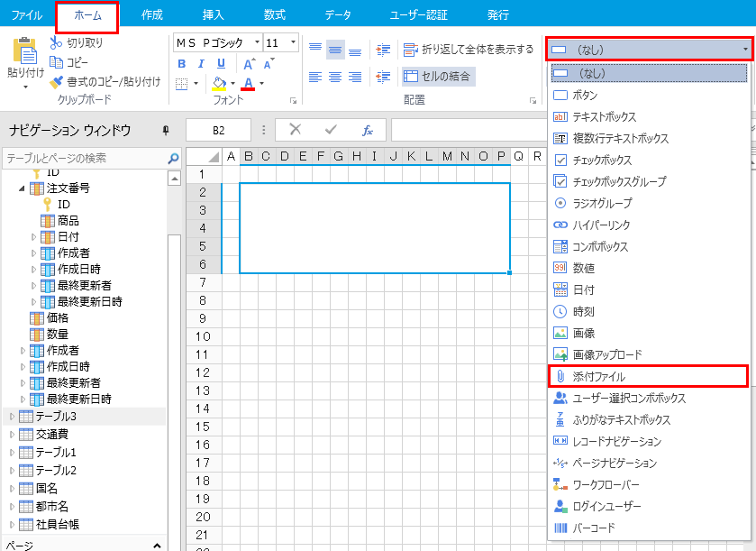Open the 配置 group dialog launcher
This screenshot has height=551, width=756.
pos(533,100)
